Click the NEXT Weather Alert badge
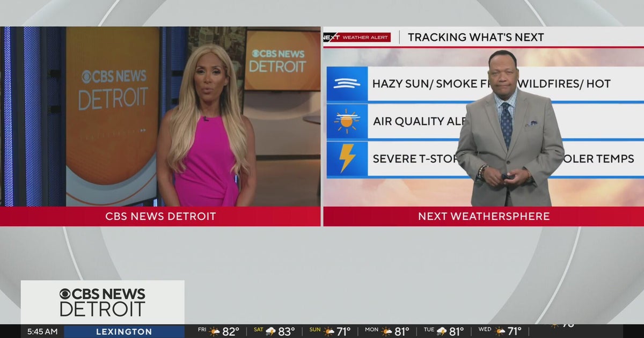 [357, 38]
